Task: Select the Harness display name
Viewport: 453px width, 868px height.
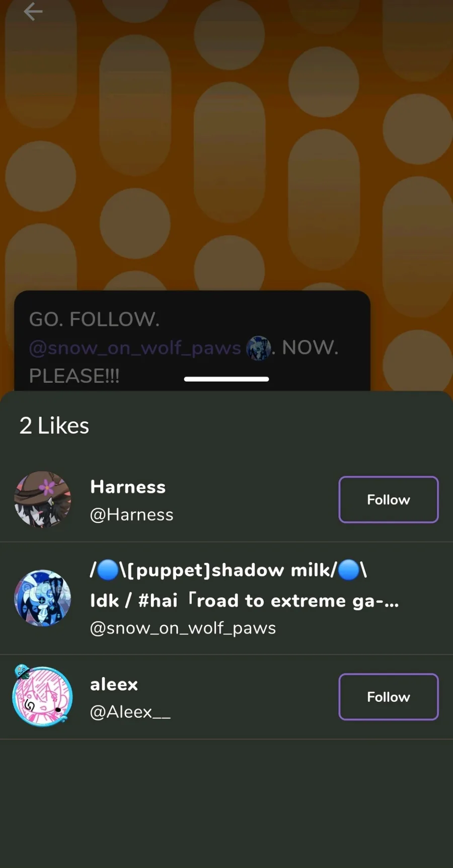Action: point(128,487)
